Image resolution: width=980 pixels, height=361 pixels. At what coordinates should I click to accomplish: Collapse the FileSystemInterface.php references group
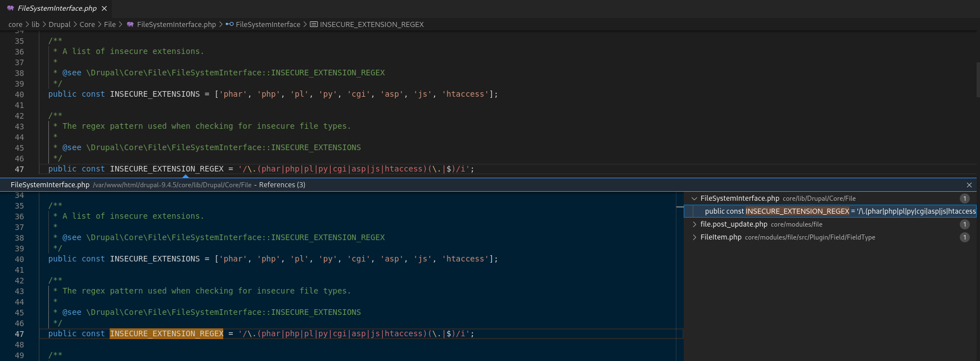(694, 198)
